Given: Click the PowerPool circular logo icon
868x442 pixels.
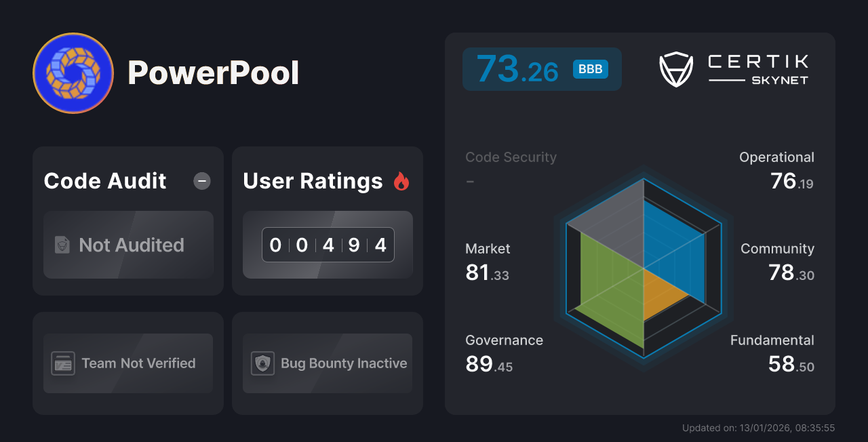Looking at the screenshot, I should point(73,73).
